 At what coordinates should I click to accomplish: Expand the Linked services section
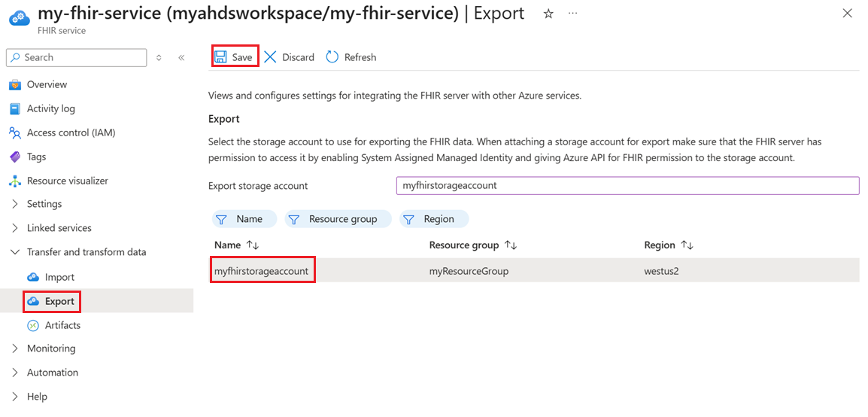pos(15,228)
